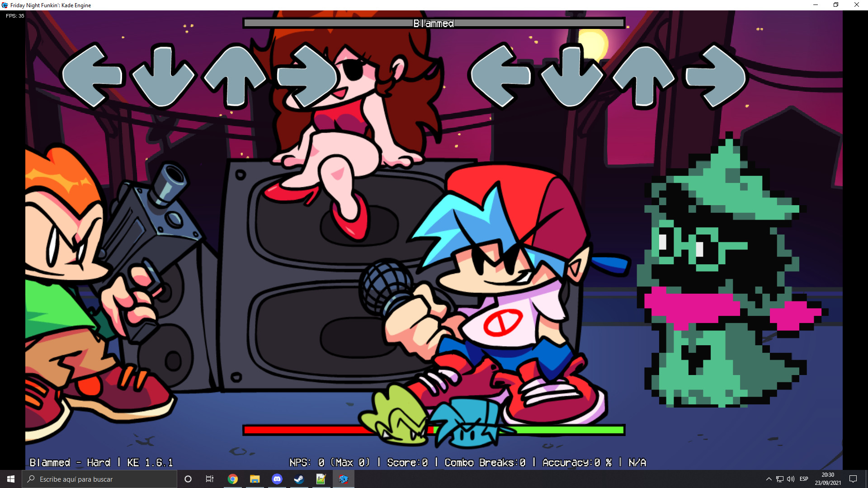868x488 pixels.
Task: Click the 'NPS: 0 (Max 0)' text
Action: 330,462
